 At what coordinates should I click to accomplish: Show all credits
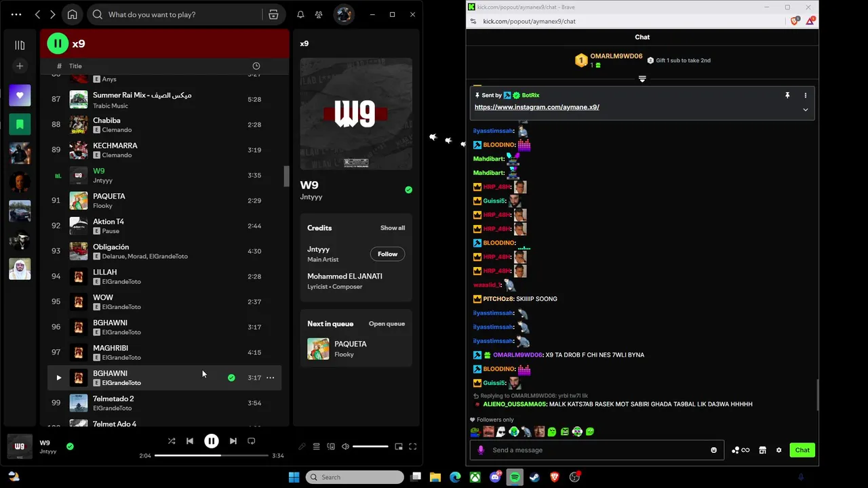[x=393, y=228]
